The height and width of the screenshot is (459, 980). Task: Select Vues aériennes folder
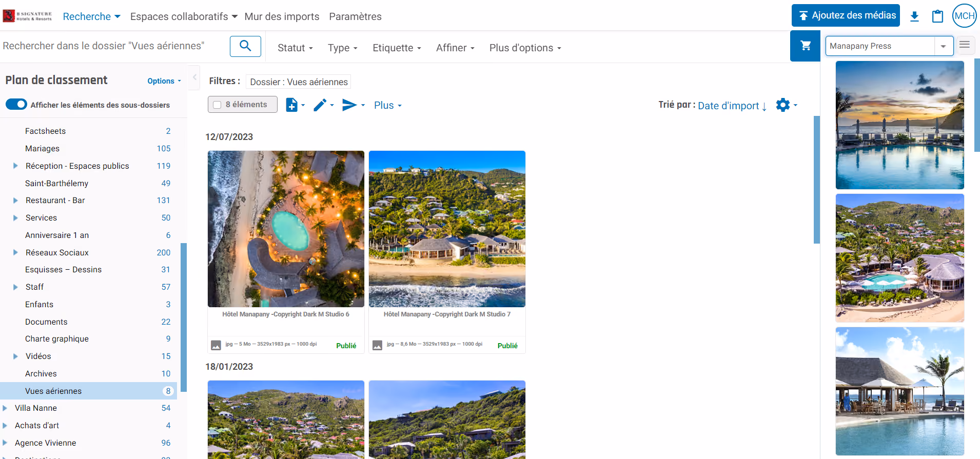(x=88, y=391)
